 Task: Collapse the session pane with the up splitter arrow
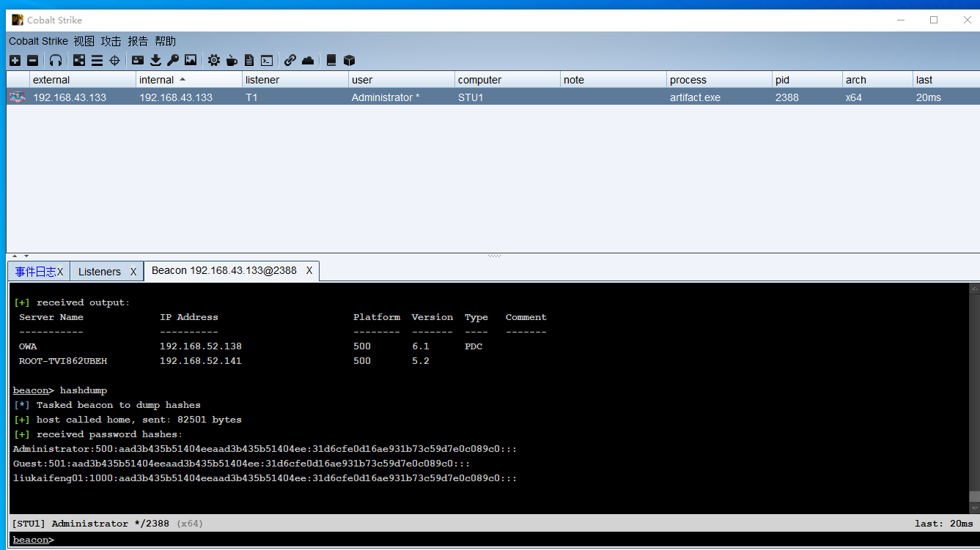[x=15, y=256]
